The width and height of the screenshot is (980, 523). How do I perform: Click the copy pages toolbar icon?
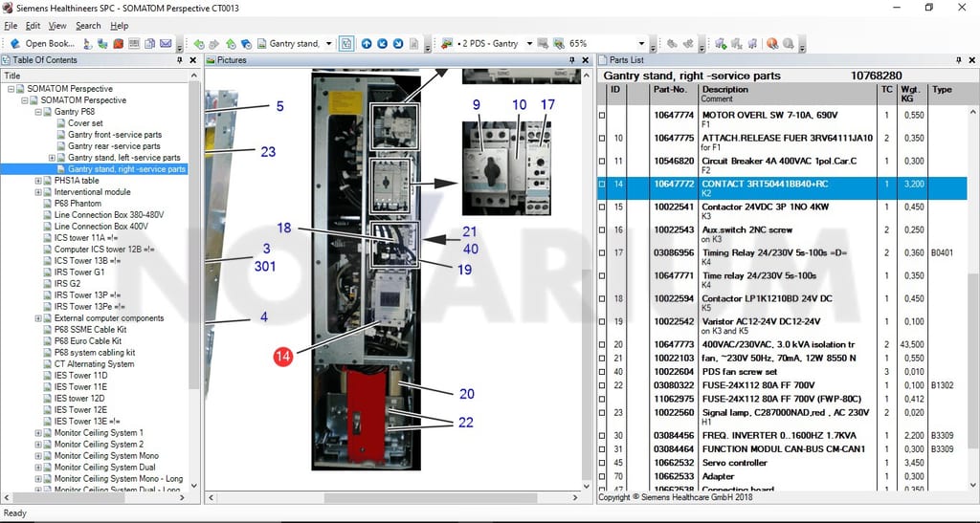point(149,44)
